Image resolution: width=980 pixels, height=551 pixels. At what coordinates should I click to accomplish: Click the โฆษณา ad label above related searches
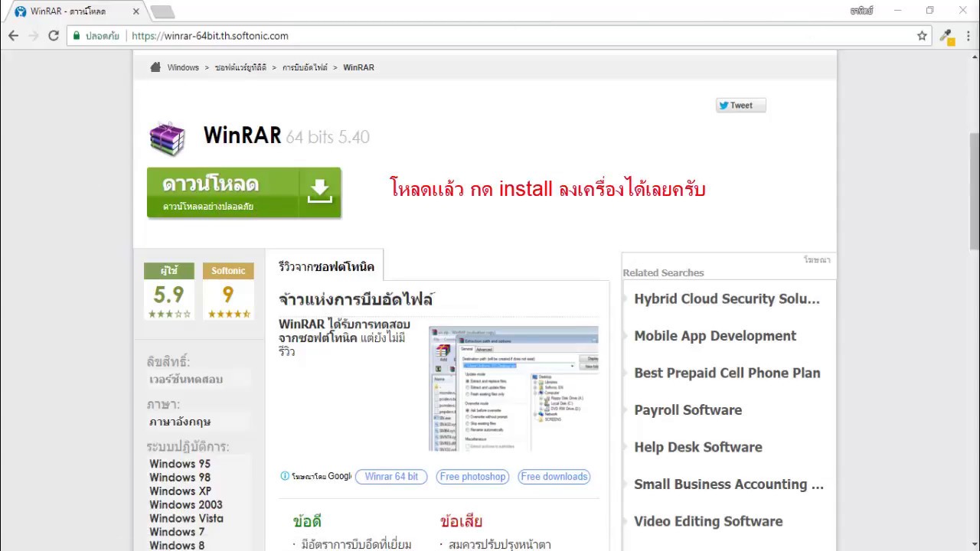817,260
